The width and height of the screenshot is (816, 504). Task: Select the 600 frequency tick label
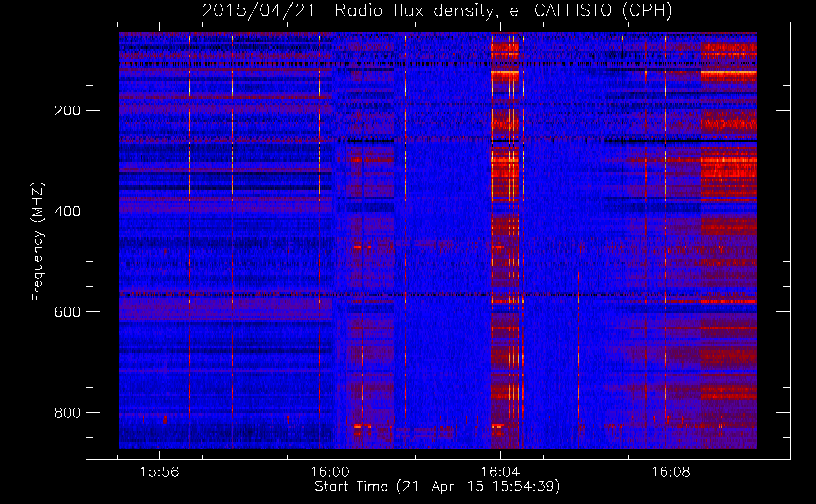click(x=68, y=312)
